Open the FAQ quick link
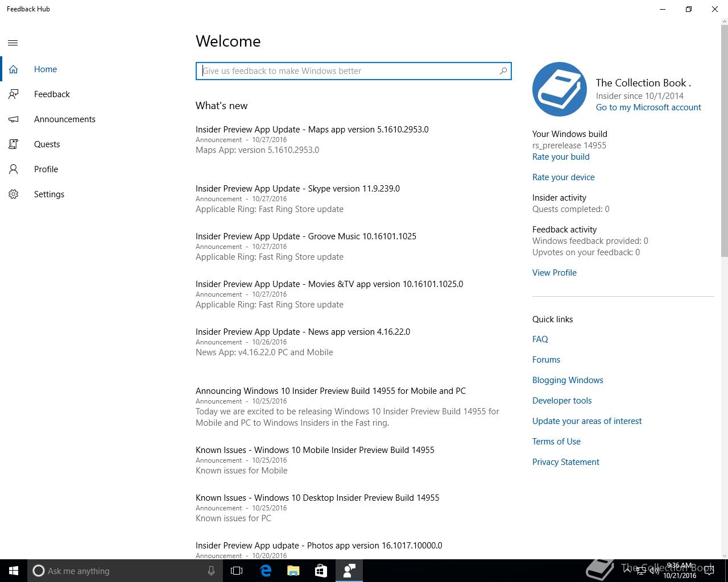The image size is (728, 582). coord(540,339)
